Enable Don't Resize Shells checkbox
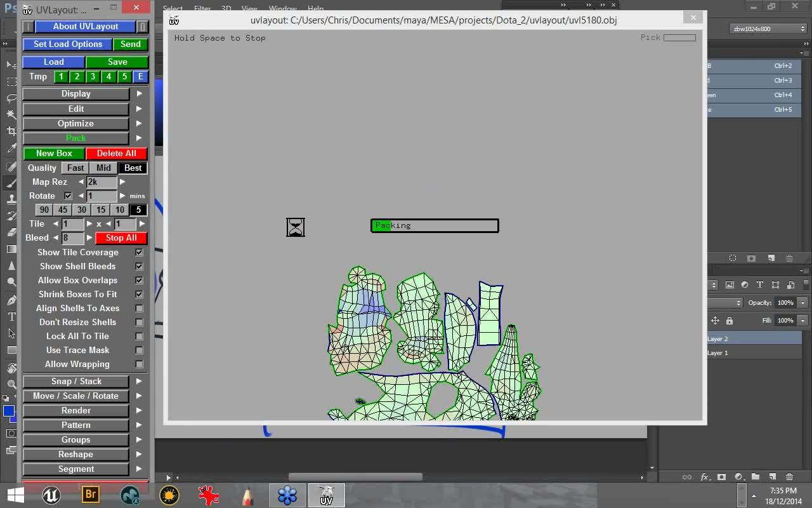Screen dimensions: 812x508 pyautogui.click(x=139, y=322)
